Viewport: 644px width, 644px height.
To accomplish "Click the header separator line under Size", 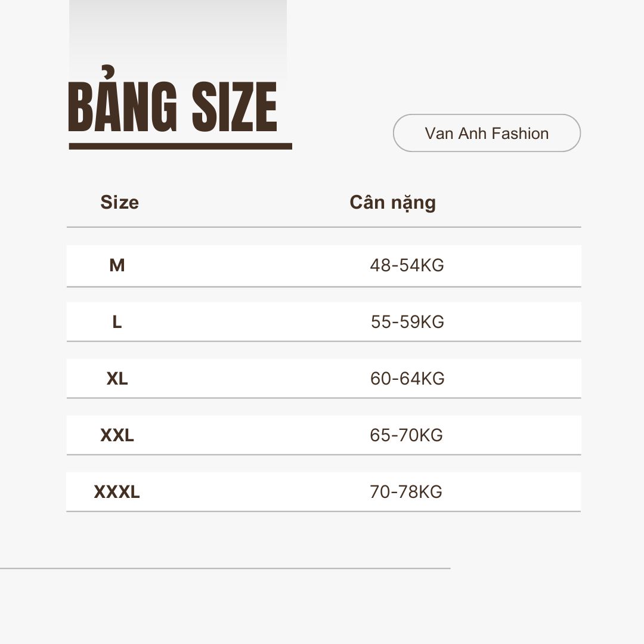I will coord(324,227).
